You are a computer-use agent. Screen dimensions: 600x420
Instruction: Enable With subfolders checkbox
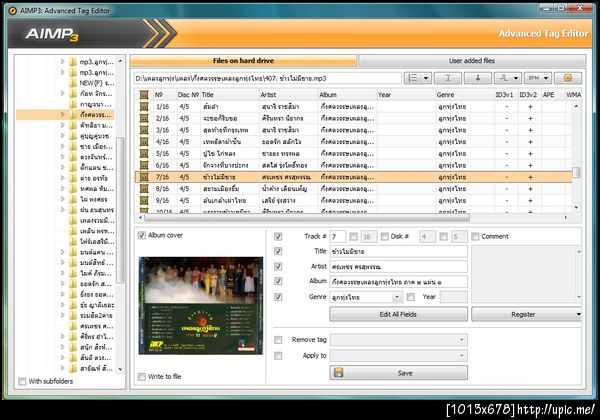[22, 381]
